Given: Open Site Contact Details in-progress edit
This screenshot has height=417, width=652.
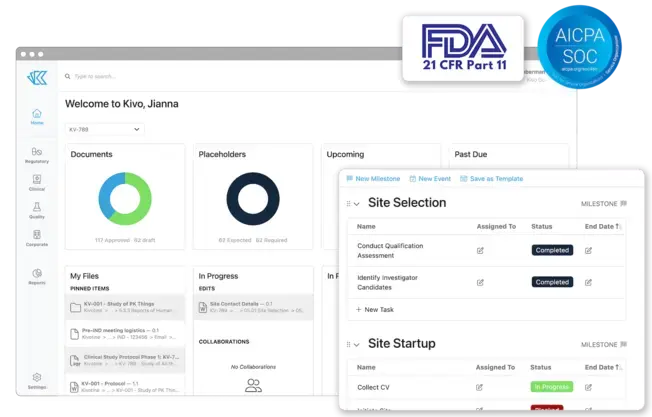Looking at the screenshot, I should pos(253,306).
